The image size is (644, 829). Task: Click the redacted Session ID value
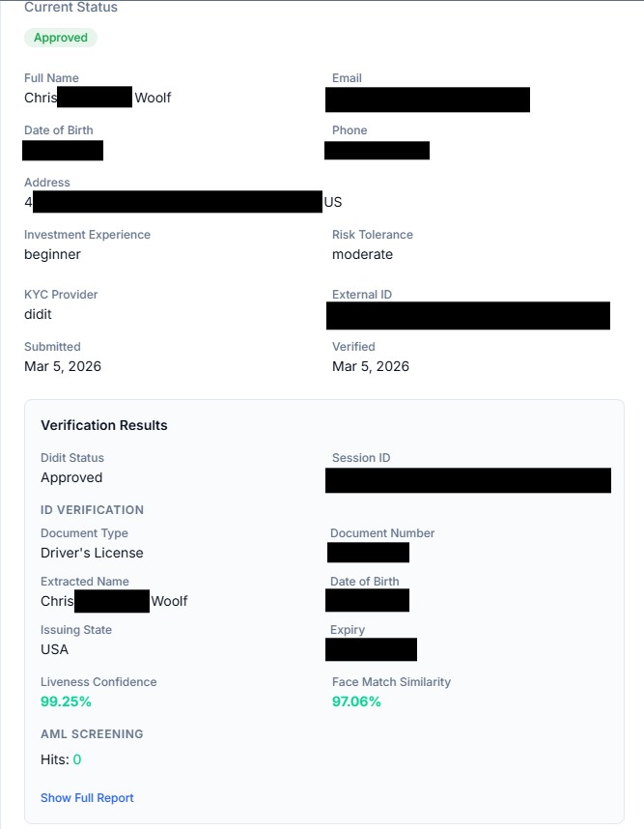point(468,480)
